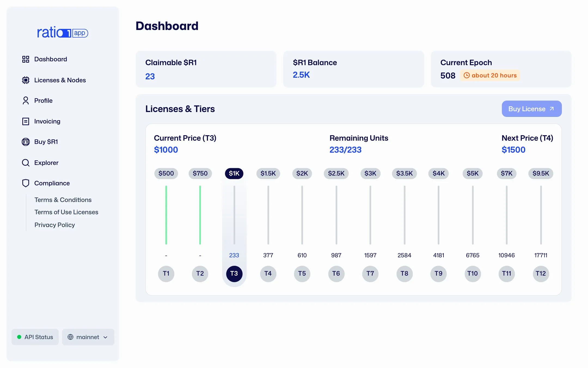The height and width of the screenshot is (368, 588).
Task: Select the T3 tier circle
Action: 234,274
